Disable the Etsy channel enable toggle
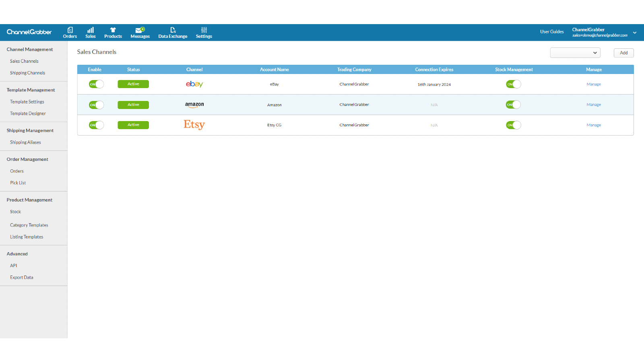The height and width of the screenshot is (362, 644). coord(97,125)
